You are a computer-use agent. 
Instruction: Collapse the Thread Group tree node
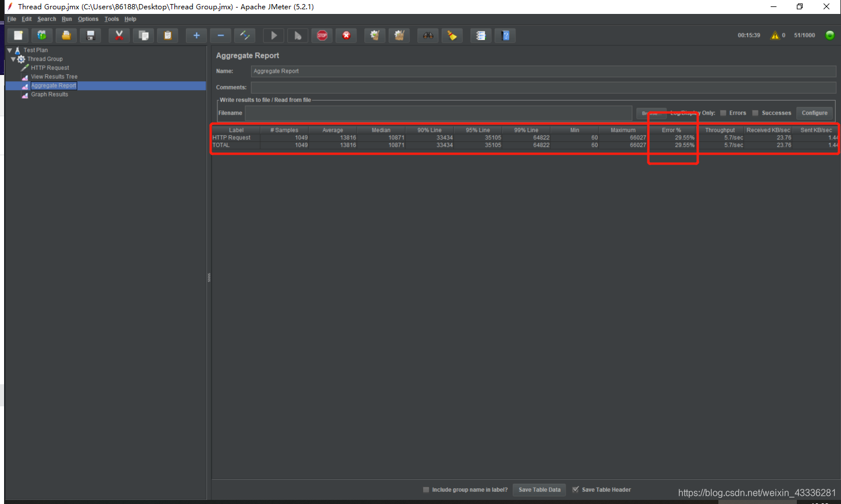[x=13, y=59]
